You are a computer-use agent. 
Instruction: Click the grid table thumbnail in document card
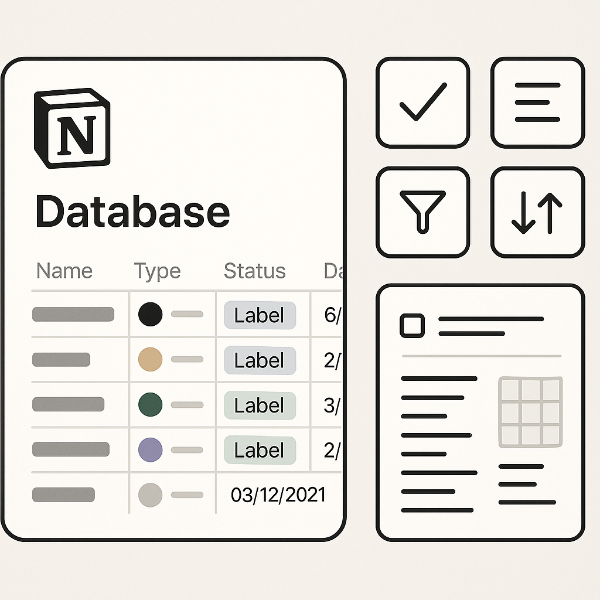coord(530,412)
